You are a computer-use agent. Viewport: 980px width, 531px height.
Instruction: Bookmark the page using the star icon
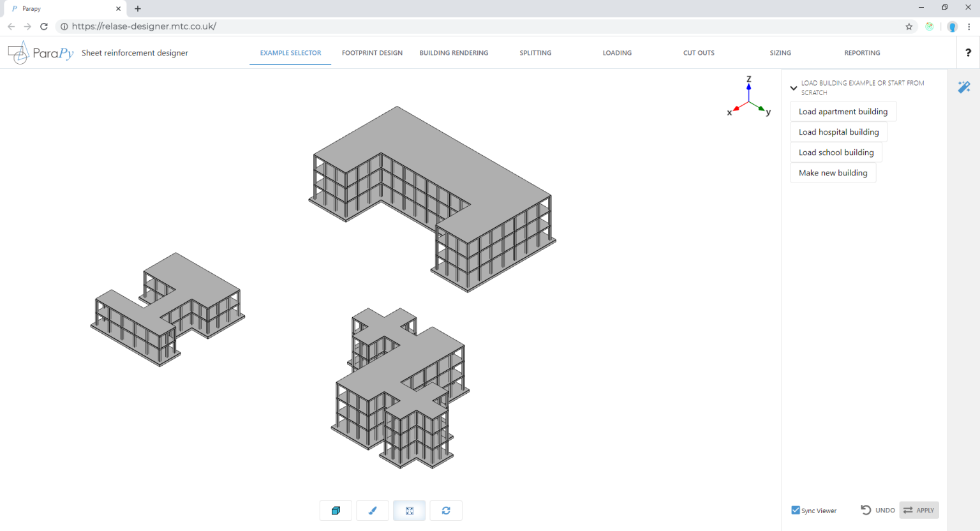[x=909, y=26]
